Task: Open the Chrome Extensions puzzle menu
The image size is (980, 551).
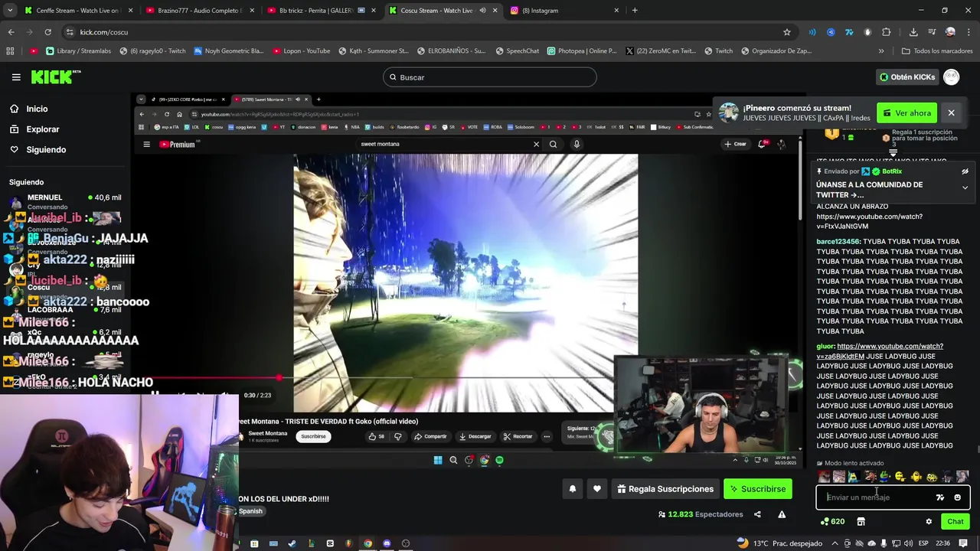Action: click(886, 32)
